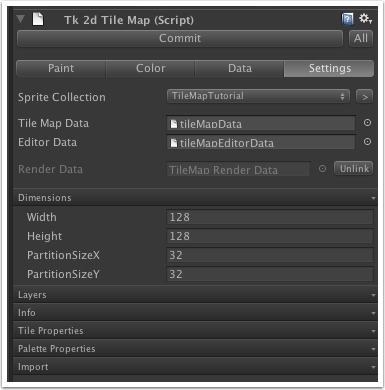Click the Height label
Viewport: 385px width, 390px height.
44,236
